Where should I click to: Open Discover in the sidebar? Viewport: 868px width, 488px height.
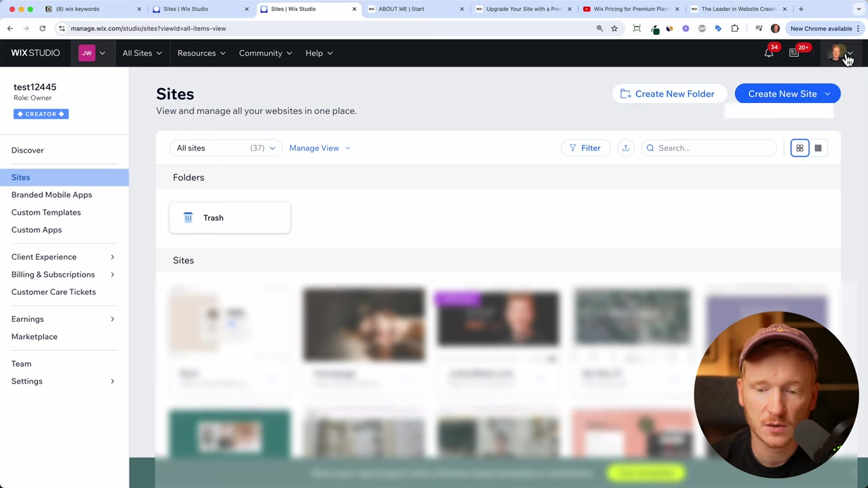27,150
